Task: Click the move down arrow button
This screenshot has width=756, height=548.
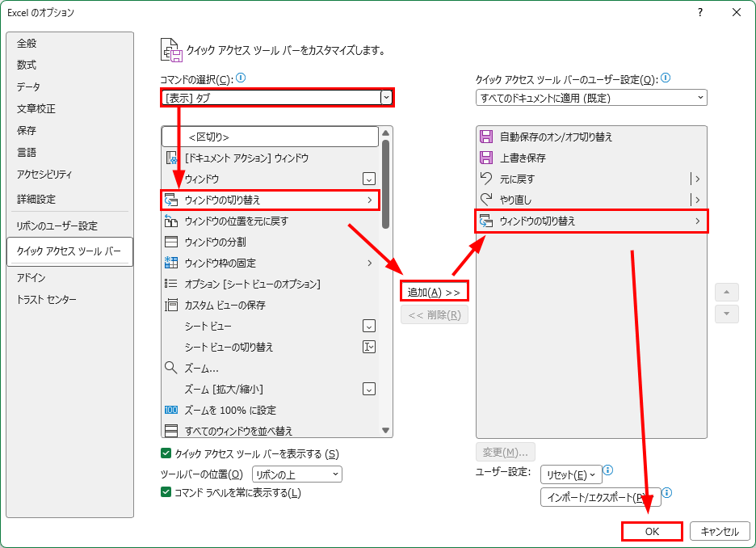Action: tap(727, 314)
